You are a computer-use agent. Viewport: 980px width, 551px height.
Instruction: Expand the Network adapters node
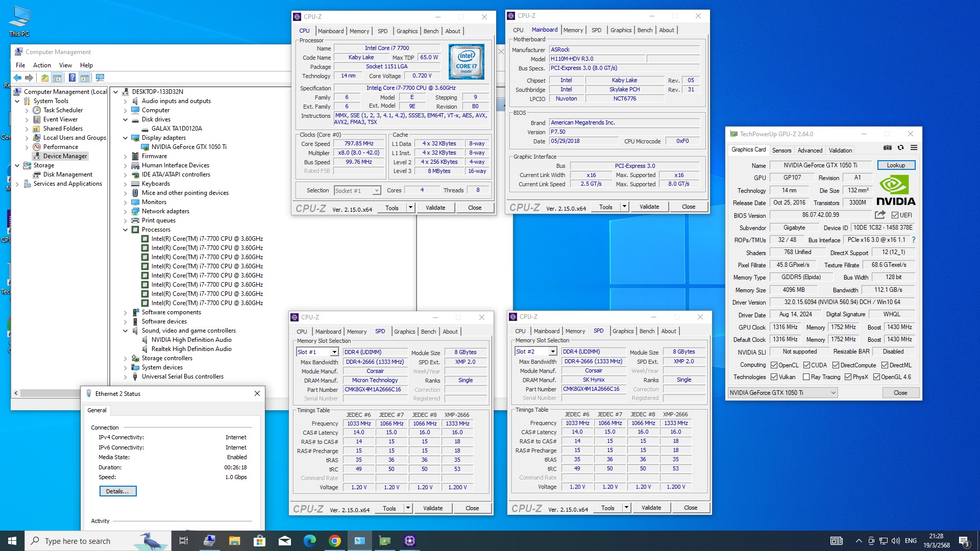click(x=126, y=211)
